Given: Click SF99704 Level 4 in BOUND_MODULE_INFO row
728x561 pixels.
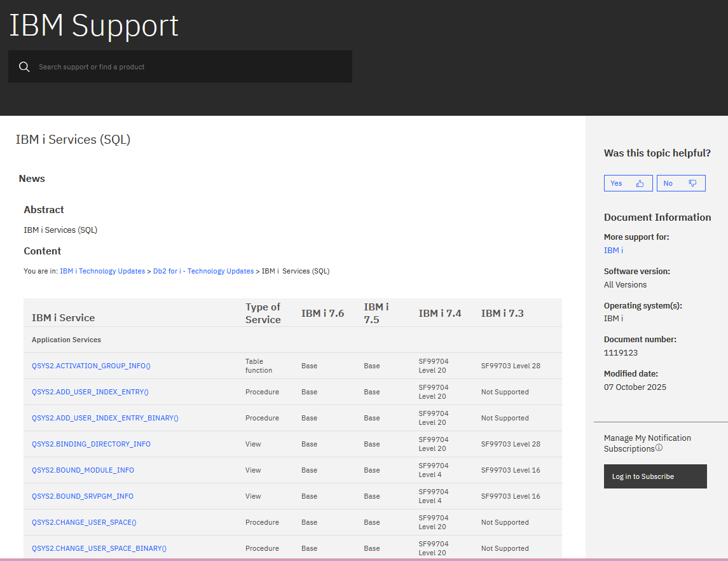Looking at the screenshot, I should pos(433,470).
